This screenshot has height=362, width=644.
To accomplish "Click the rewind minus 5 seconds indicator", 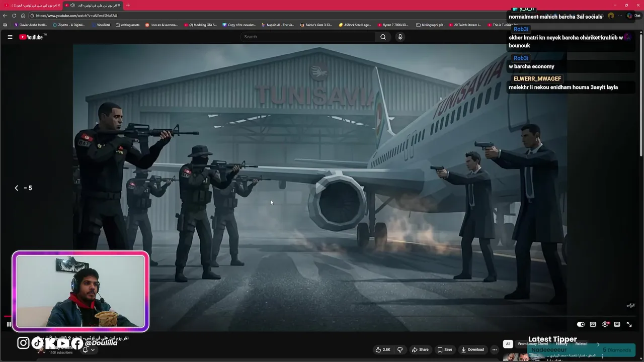I will (23, 188).
